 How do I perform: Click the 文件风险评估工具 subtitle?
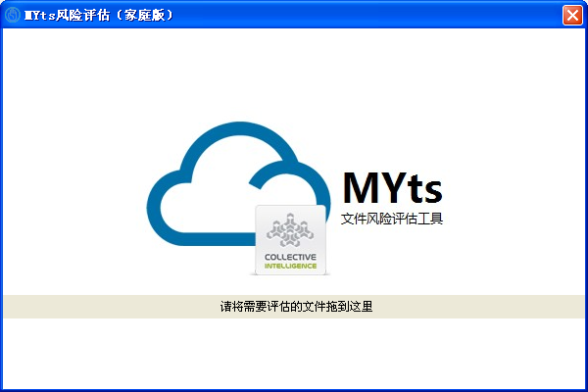pyautogui.click(x=392, y=219)
